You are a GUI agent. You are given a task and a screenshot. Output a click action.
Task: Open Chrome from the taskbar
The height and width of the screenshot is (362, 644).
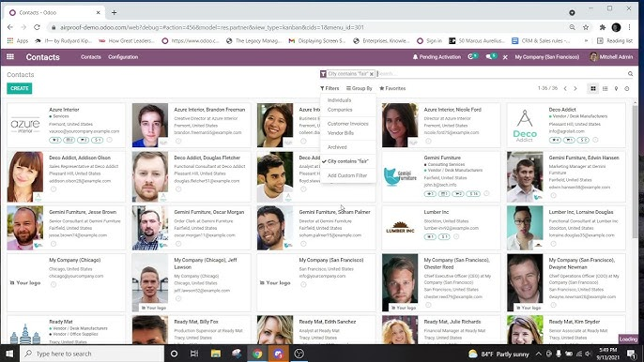pyautogui.click(x=257, y=354)
